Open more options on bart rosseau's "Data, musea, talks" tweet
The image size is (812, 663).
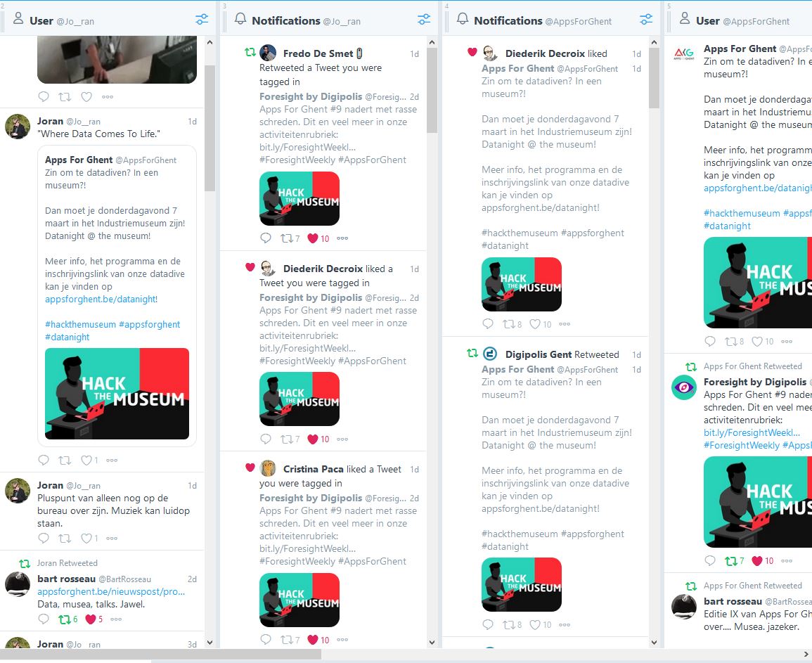point(116,619)
